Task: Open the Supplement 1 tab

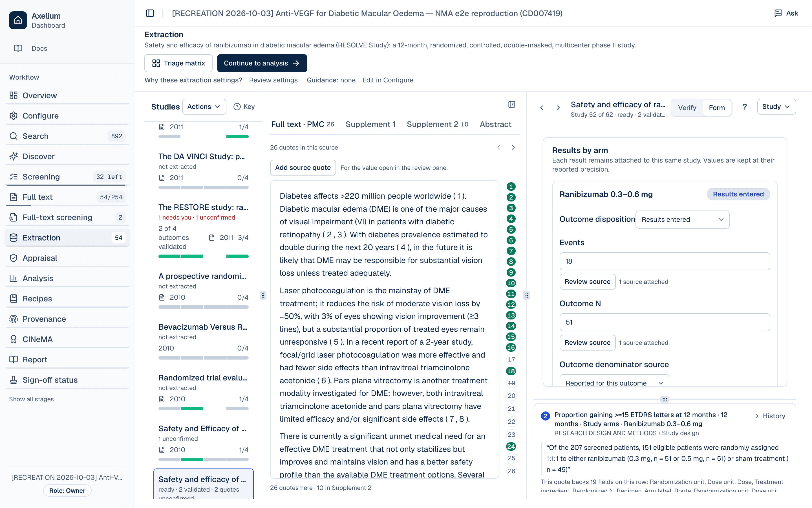Action: tap(370, 124)
